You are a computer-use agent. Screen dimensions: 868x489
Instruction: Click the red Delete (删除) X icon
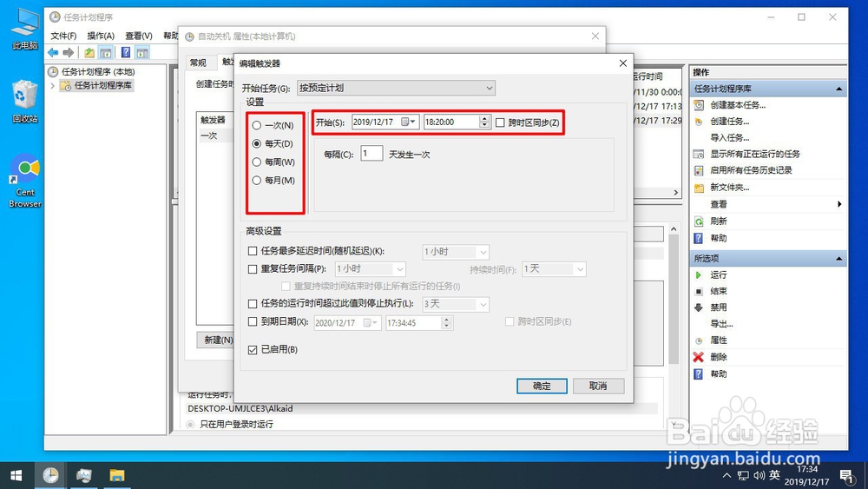pyautogui.click(x=699, y=357)
